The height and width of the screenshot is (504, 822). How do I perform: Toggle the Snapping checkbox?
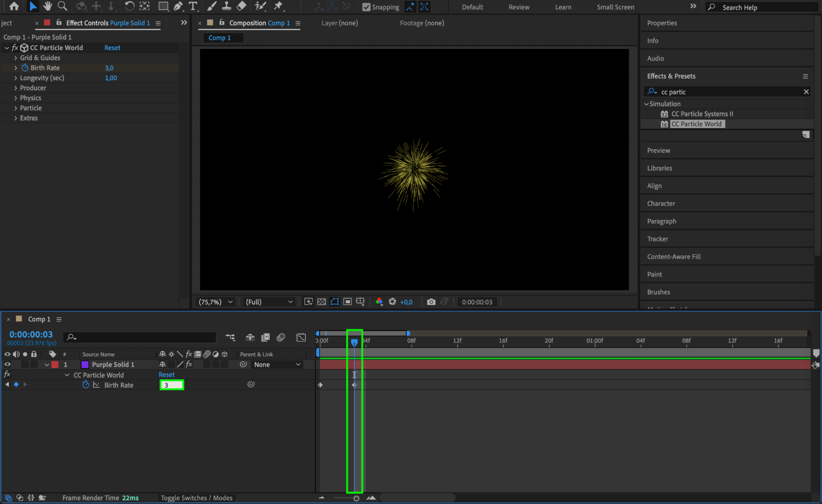(366, 7)
